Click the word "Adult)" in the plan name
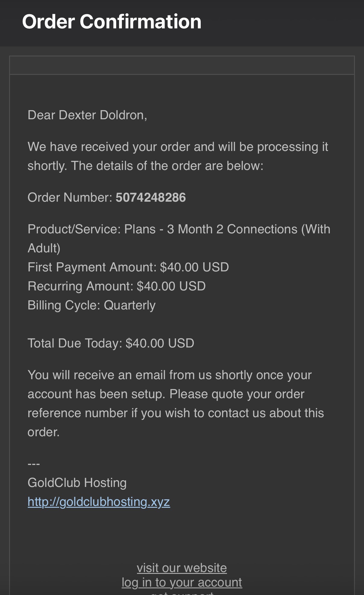364x595 pixels. 44,248
